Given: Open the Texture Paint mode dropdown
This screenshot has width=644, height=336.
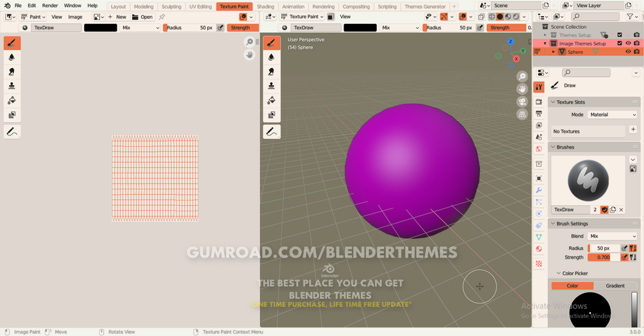Looking at the screenshot, I should coord(302,17).
